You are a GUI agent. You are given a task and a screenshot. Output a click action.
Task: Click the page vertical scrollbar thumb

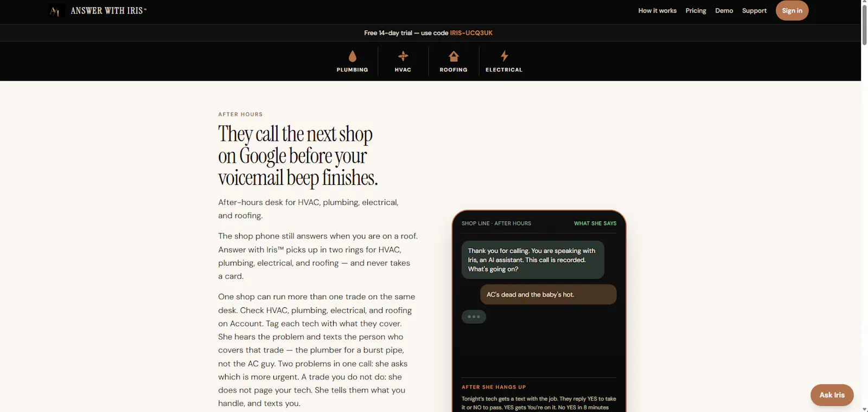tap(864, 25)
